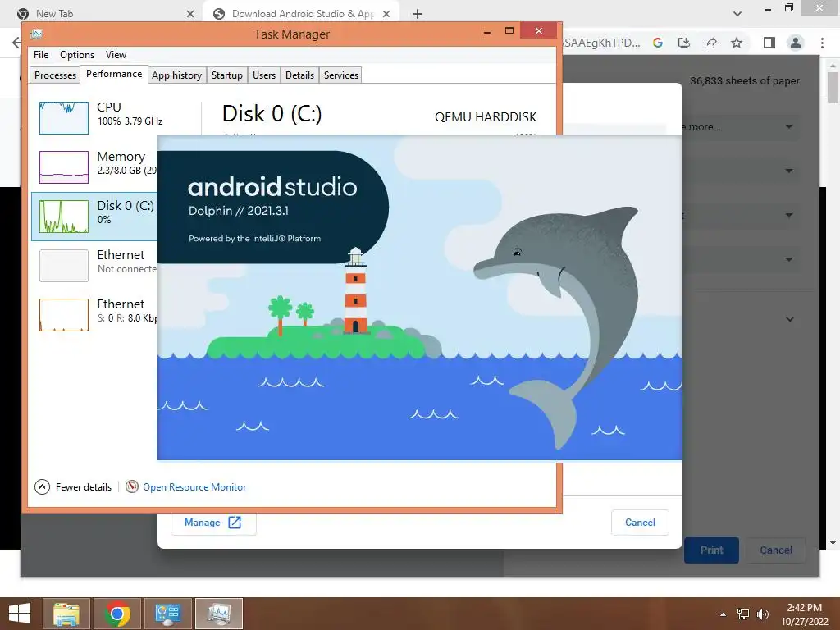Expand the More settings chevron in print panel
840x630 pixels.
pyautogui.click(x=790, y=319)
